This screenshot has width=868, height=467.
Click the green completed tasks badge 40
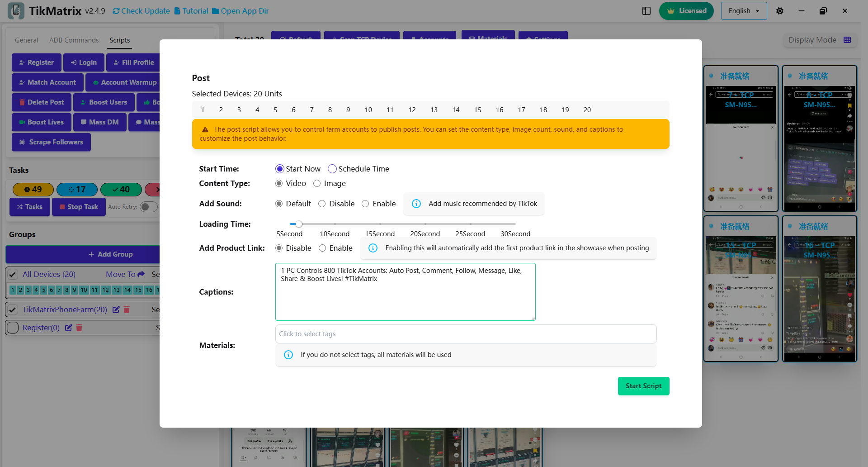121,190
